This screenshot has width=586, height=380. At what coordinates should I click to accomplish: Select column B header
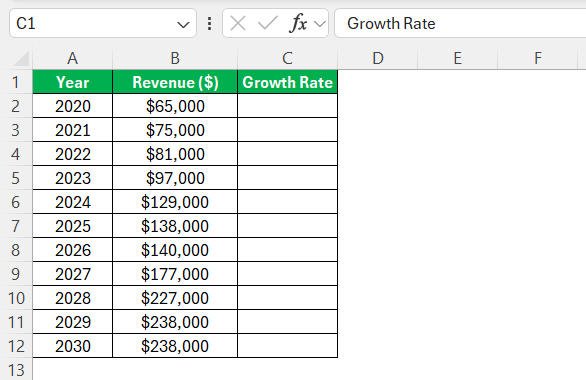click(175, 58)
